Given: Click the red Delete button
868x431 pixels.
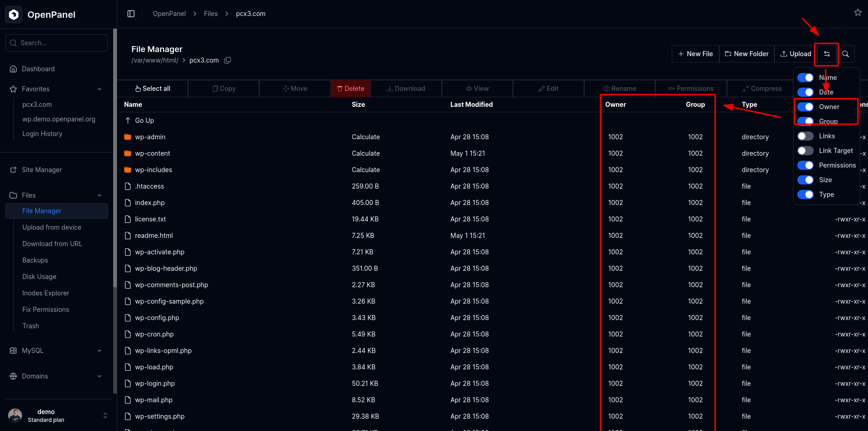Looking at the screenshot, I should coord(350,89).
